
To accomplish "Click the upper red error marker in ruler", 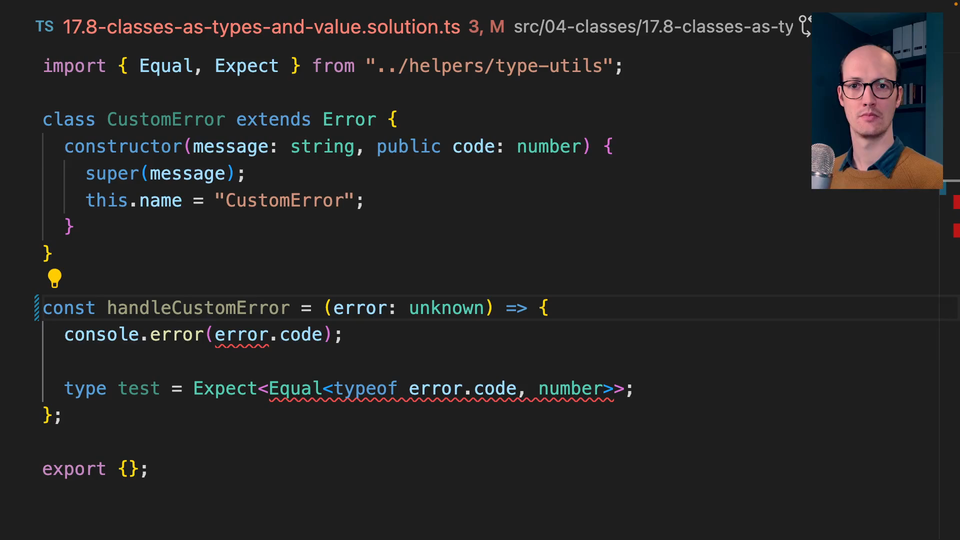I will tap(955, 203).
